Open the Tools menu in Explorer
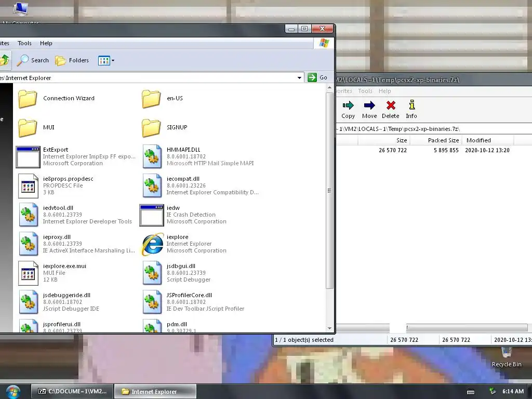 click(x=24, y=43)
